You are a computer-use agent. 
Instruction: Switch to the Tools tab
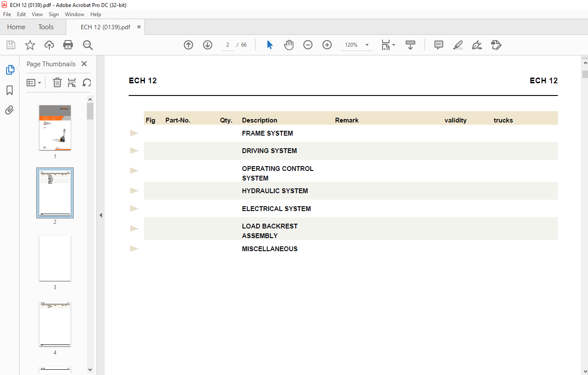click(x=46, y=27)
